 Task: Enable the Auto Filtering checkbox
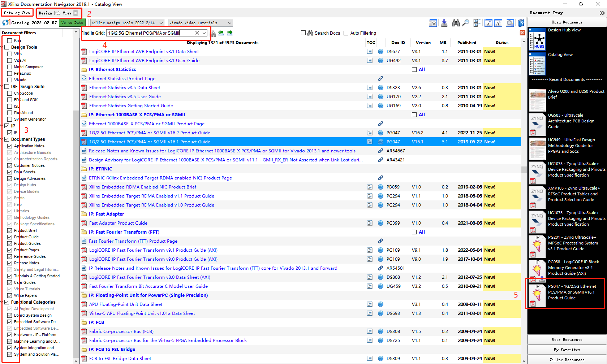pos(346,33)
